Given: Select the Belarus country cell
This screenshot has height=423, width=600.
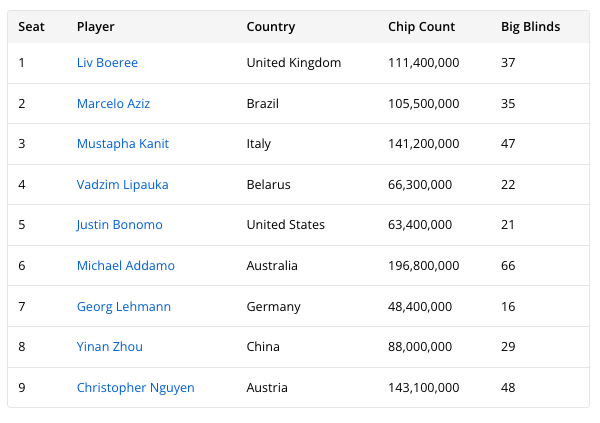Looking at the screenshot, I should click(x=268, y=185).
